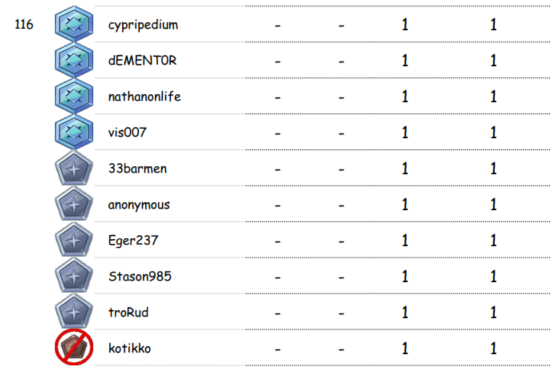555x370 pixels.
Task: Click troRud's gray pentagon rank badge
Action: pyautogui.click(x=74, y=312)
